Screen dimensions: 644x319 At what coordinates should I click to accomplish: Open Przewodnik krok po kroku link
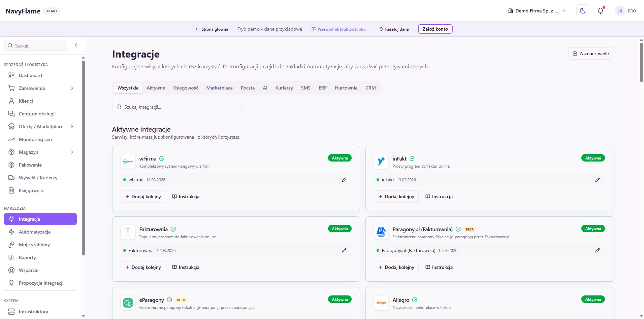point(339,29)
